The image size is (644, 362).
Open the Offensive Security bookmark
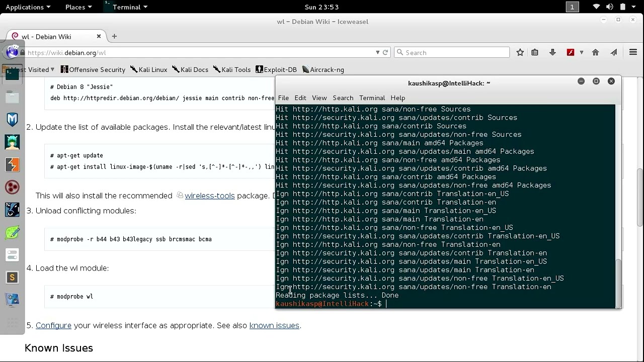click(x=93, y=69)
